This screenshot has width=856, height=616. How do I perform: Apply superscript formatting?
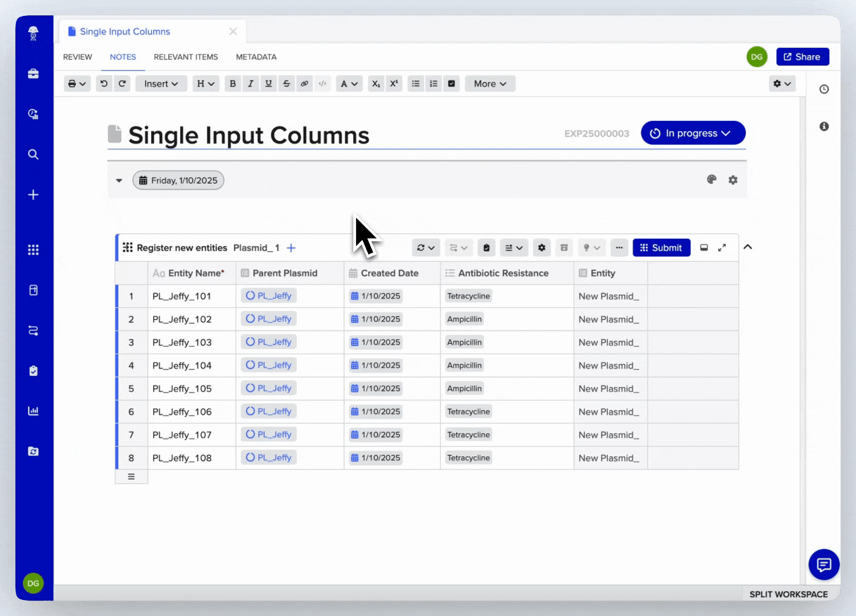(x=394, y=84)
